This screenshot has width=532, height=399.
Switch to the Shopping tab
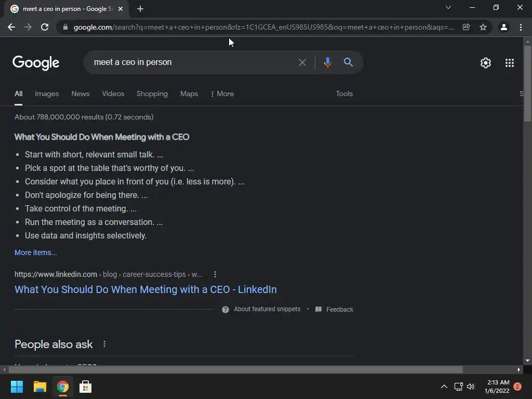[152, 94]
